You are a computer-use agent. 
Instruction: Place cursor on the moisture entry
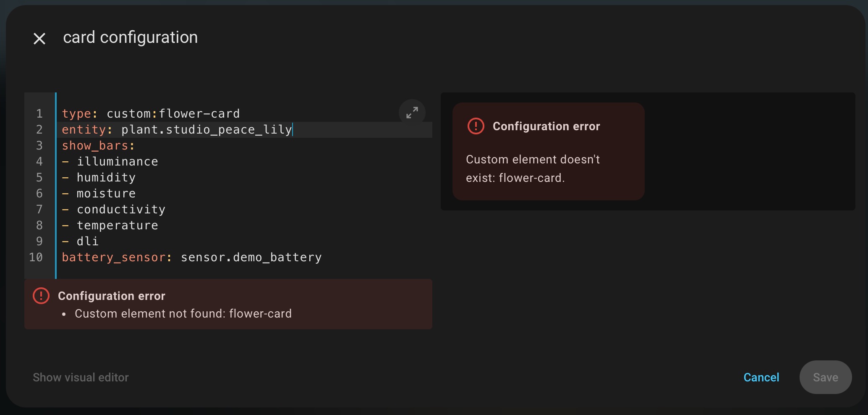tap(106, 194)
